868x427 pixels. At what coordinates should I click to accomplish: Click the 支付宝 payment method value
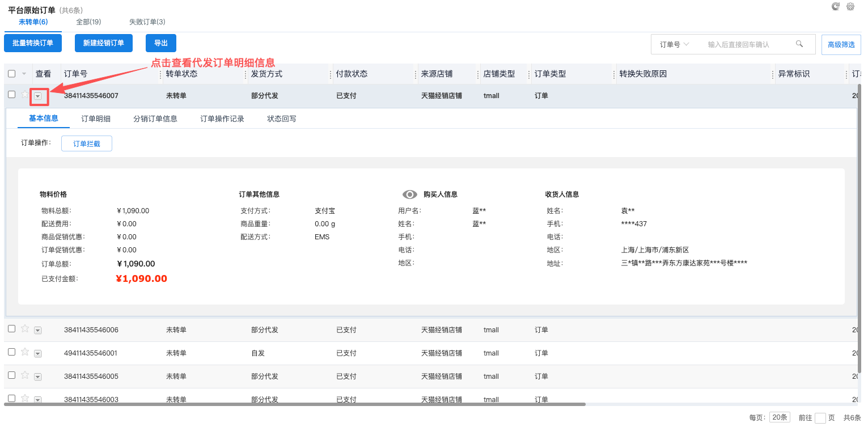[x=325, y=210]
